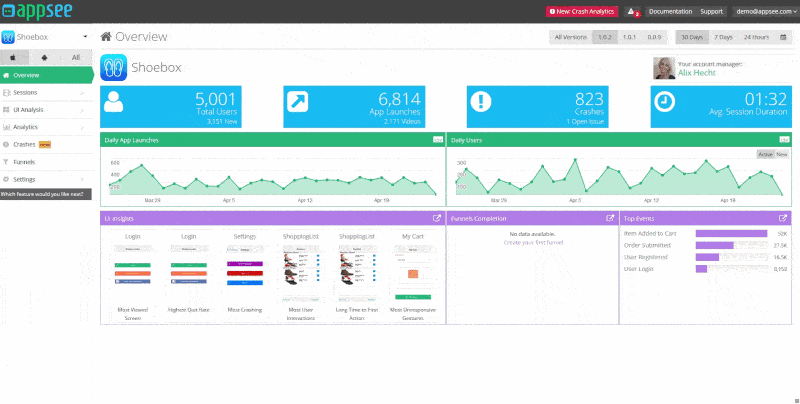The image size is (800, 404).
Task: Filter by Apple iOS platform icon
Action: (14, 58)
